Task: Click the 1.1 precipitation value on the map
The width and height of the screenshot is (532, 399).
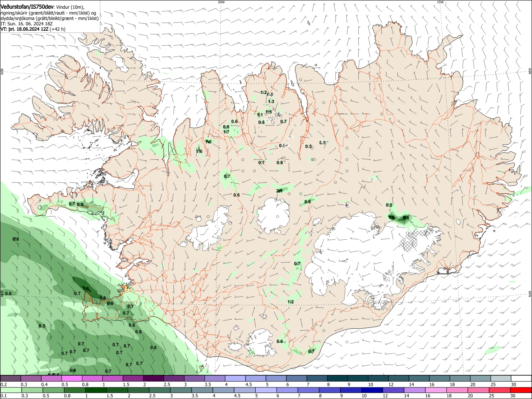Action: pyautogui.click(x=260, y=115)
